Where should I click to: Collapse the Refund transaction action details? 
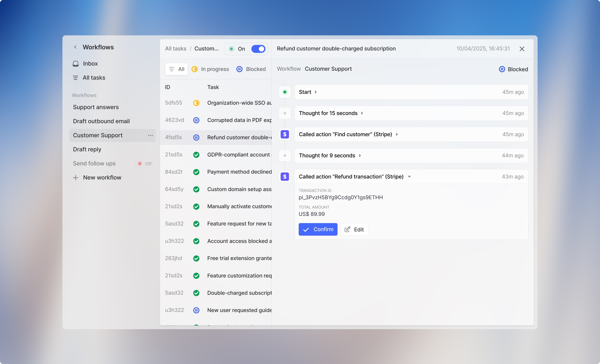[409, 177]
